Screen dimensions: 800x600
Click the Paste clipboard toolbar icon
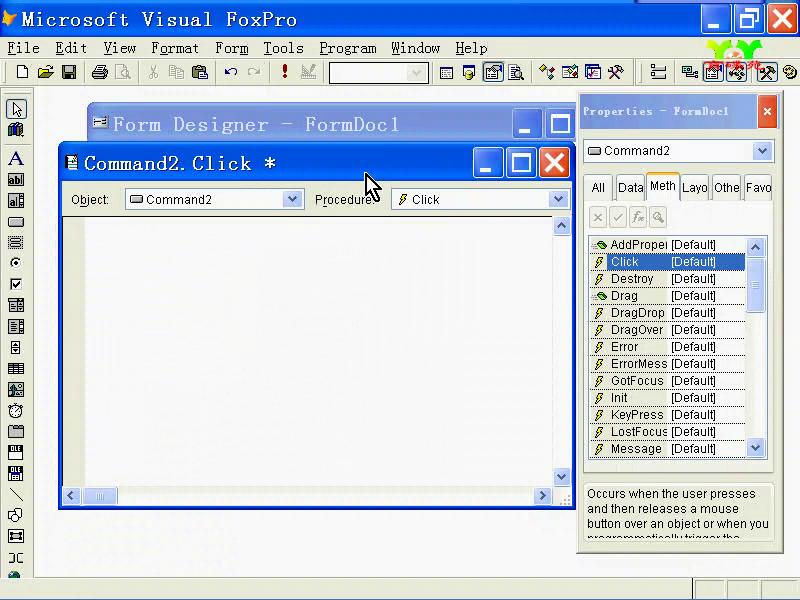pyautogui.click(x=199, y=72)
